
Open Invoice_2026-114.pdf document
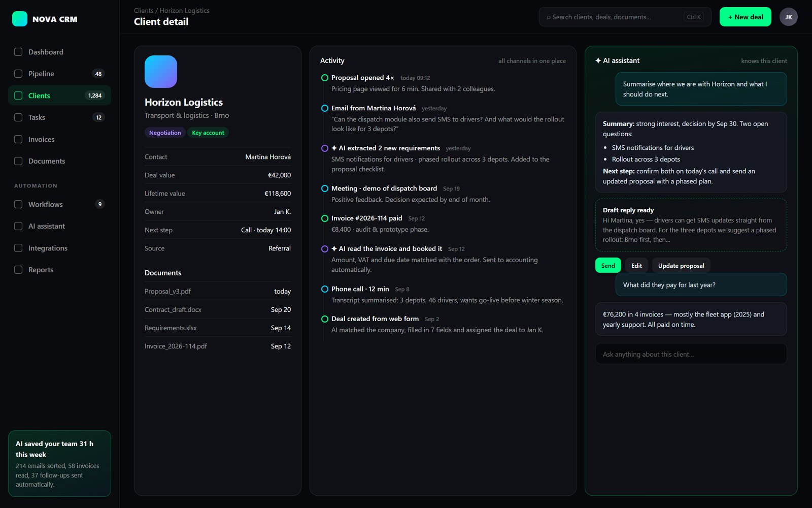pos(218,346)
